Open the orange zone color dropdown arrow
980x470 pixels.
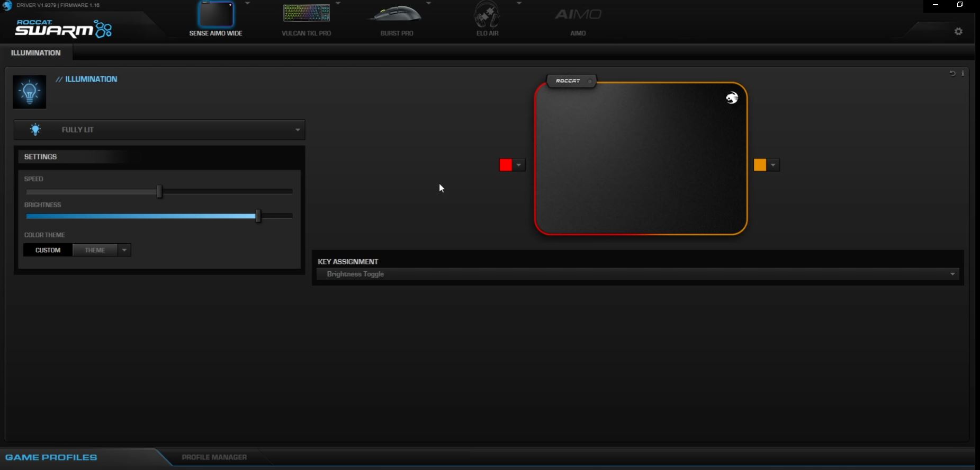pyautogui.click(x=773, y=165)
